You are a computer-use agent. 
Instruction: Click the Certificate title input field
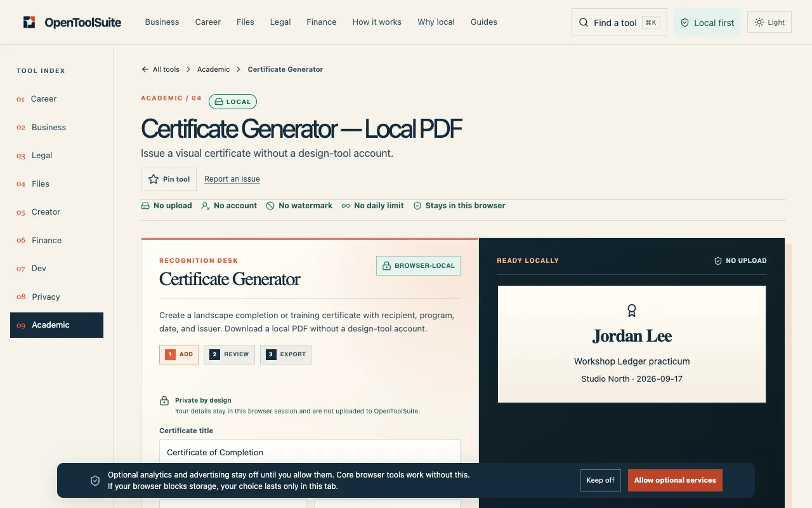310,452
